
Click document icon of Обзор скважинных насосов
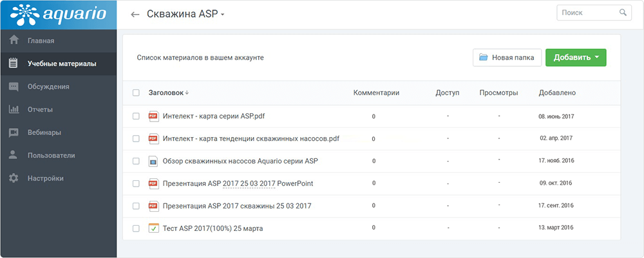tap(153, 161)
